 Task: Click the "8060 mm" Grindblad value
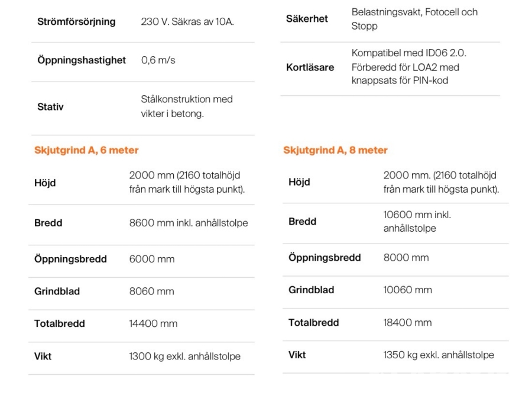pos(151,291)
